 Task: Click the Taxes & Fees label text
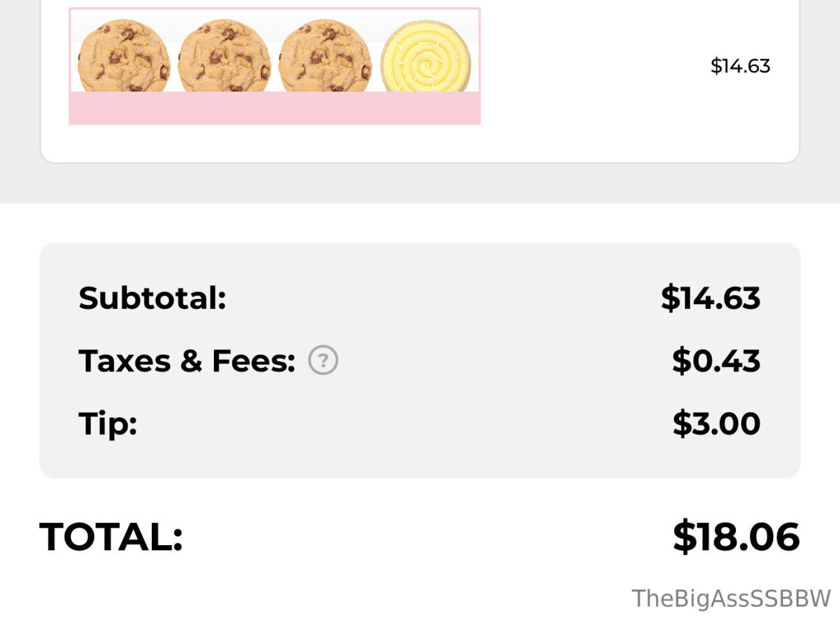(187, 361)
